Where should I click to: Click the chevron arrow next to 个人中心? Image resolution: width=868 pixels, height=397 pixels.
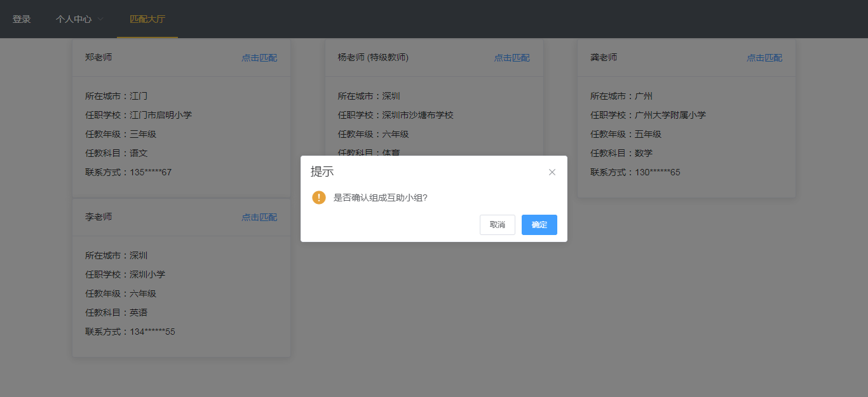tap(101, 18)
